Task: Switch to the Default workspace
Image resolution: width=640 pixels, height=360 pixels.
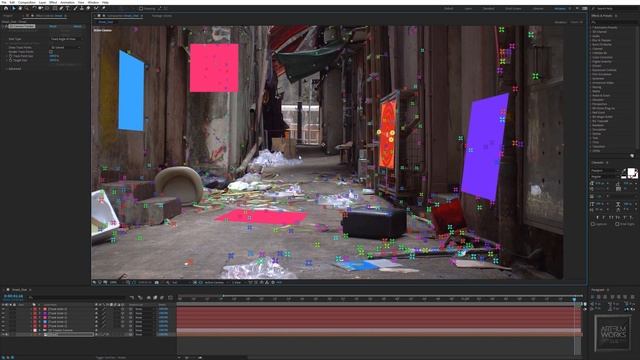Action: tap(449, 9)
